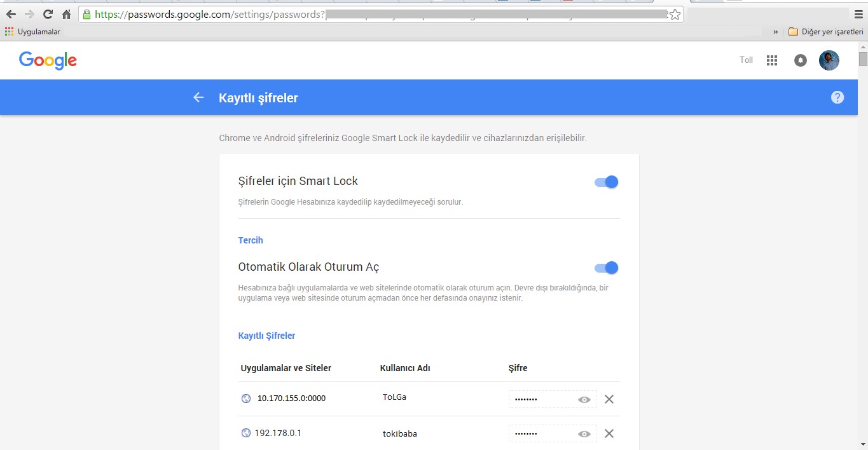
Task: Open the Chrome menu (hamburger icon)
Action: click(x=857, y=14)
